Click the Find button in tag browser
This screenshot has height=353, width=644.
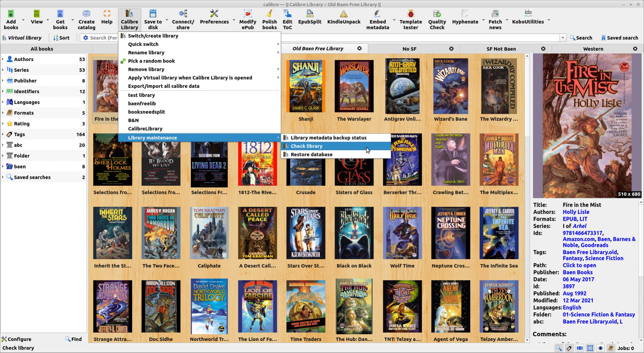click(73, 339)
